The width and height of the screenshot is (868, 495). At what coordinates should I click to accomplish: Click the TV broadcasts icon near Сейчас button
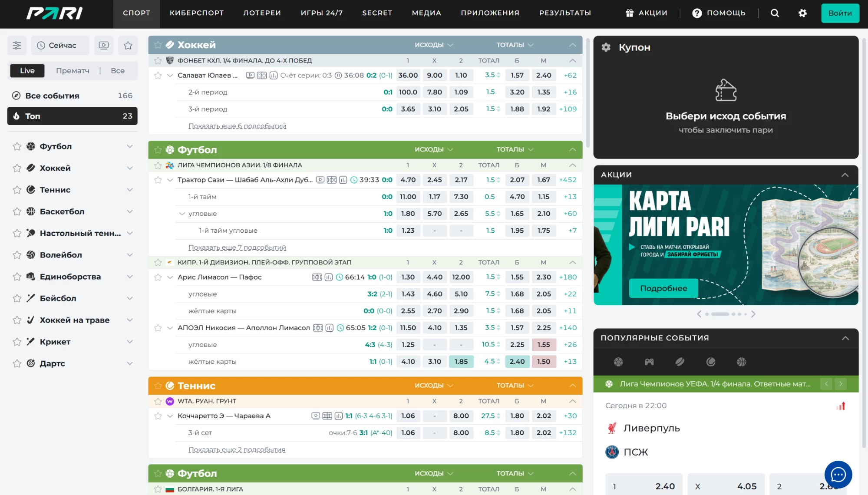click(104, 45)
